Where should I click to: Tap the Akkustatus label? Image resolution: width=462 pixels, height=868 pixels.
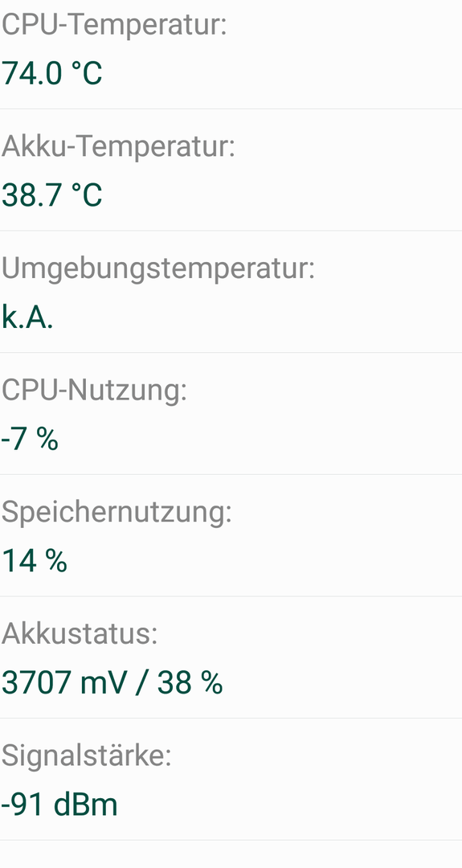(79, 634)
